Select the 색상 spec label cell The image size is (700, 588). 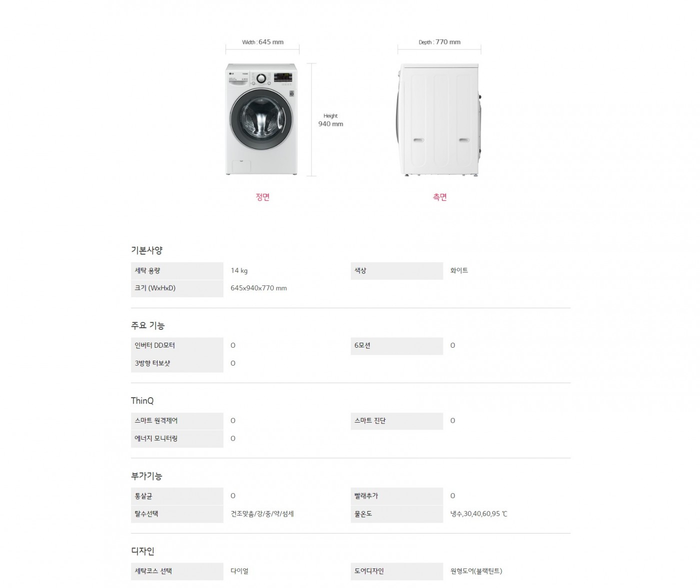coord(396,271)
